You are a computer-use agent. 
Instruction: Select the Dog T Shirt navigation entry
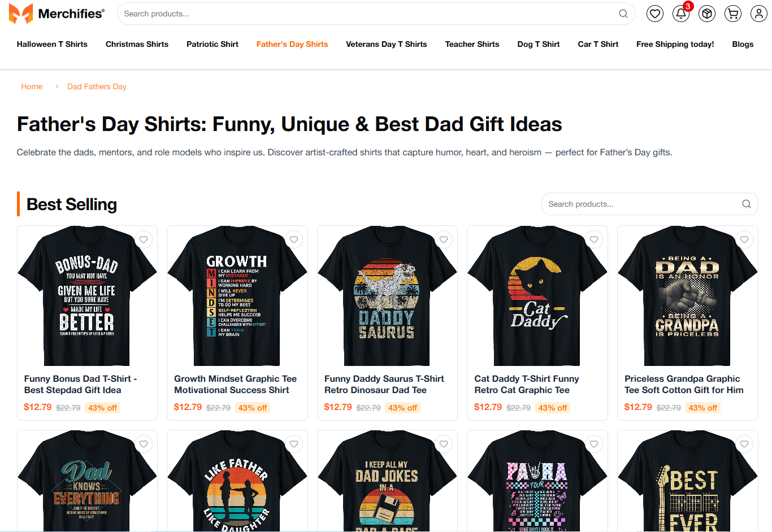[x=538, y=44]
